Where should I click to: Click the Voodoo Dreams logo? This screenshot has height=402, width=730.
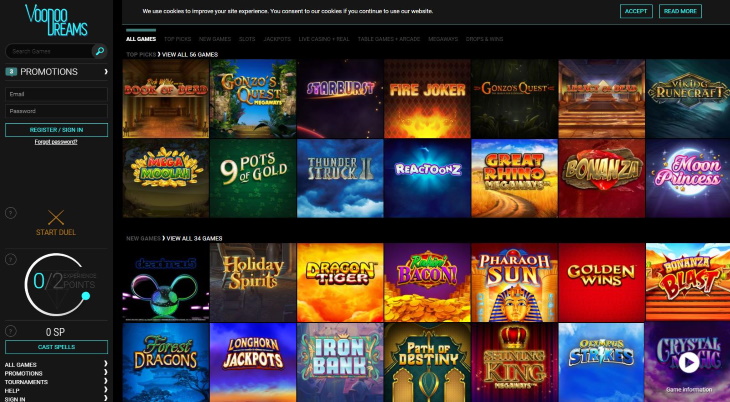tap(56, 20)
